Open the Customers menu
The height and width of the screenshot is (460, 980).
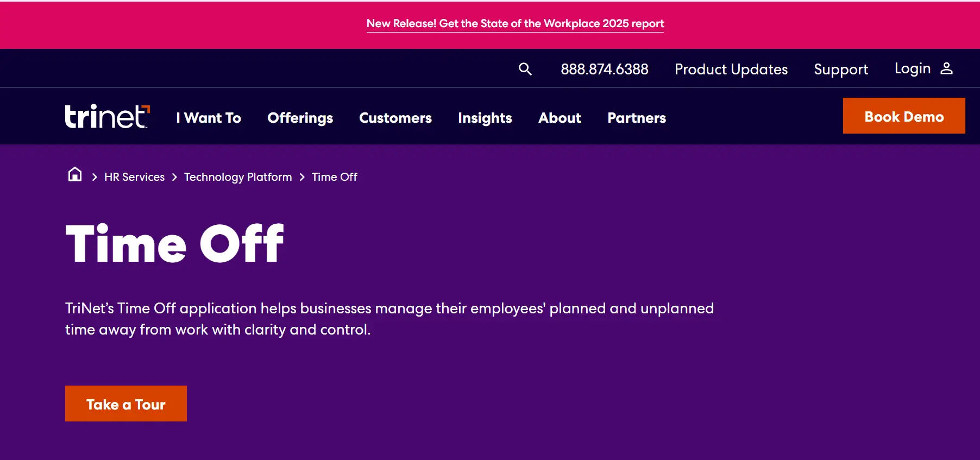point(395,118)
